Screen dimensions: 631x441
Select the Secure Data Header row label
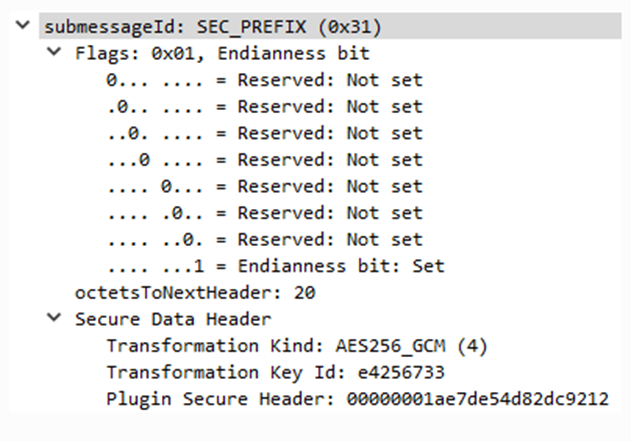(x=173, y=319)
